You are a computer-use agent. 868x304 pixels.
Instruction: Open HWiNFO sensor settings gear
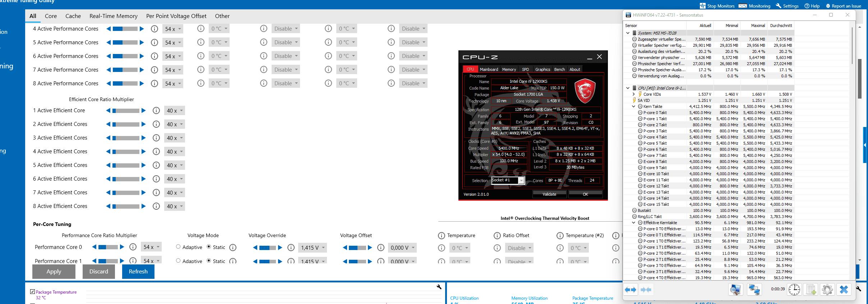click(x=827, y=290)
